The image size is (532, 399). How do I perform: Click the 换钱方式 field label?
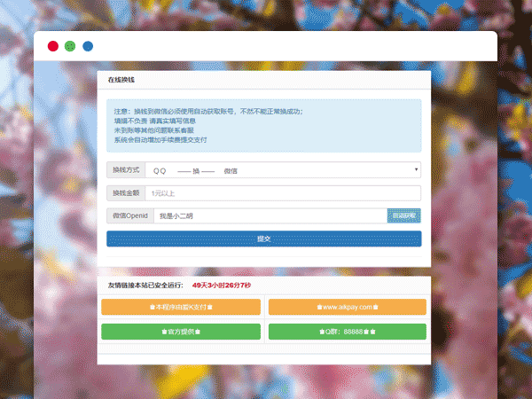point(125,169)
